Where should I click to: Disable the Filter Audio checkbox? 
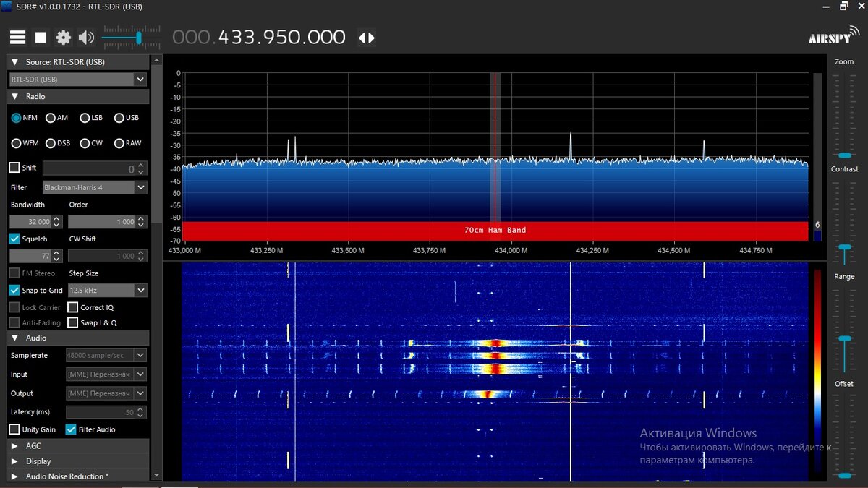[71, 429]
